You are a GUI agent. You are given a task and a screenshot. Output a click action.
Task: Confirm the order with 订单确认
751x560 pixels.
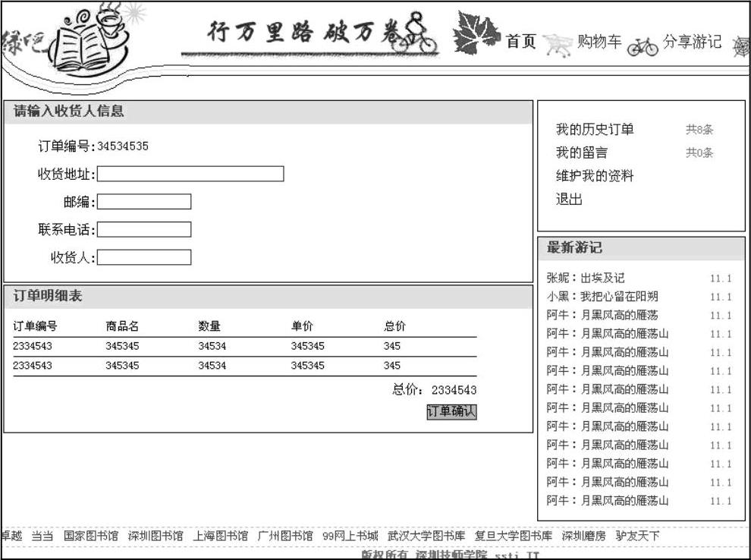tap(451, 412)
